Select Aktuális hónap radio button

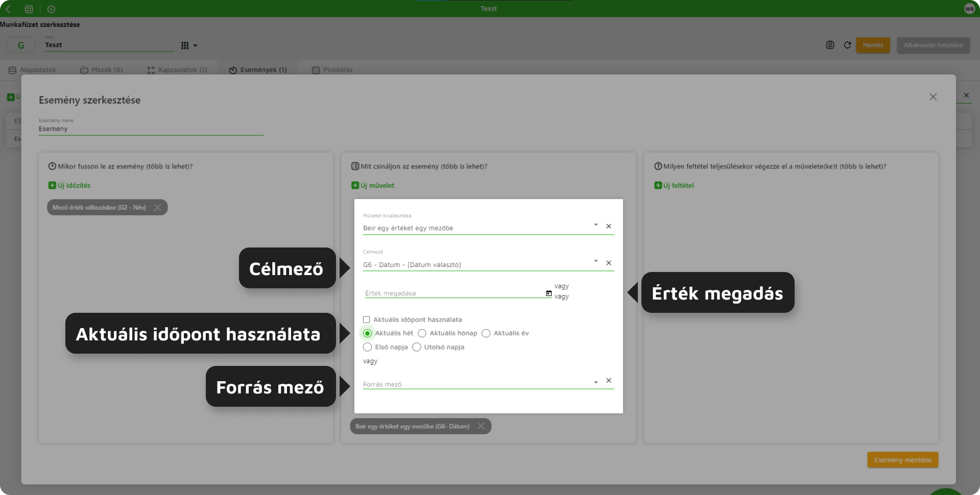tap(422, 333)
